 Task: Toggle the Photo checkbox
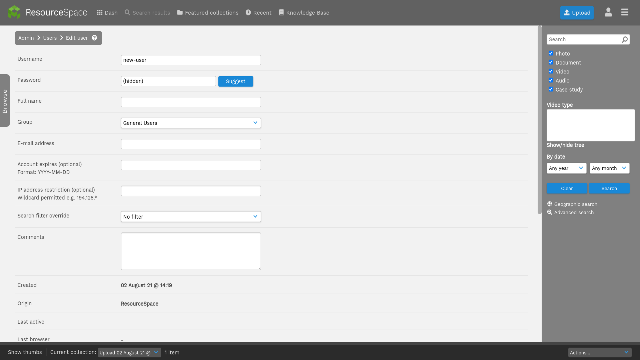click(551, 53)
